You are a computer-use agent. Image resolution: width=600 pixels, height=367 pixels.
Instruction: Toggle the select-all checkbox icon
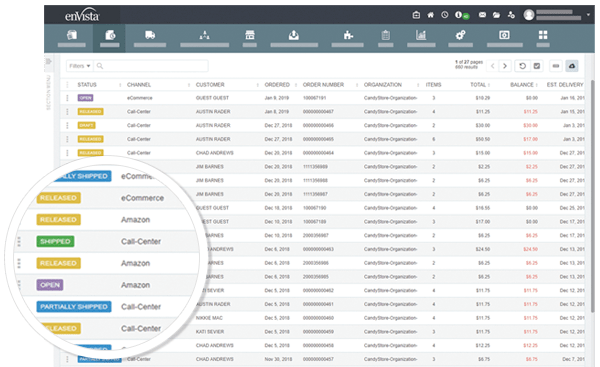click(x=537, y=66)
